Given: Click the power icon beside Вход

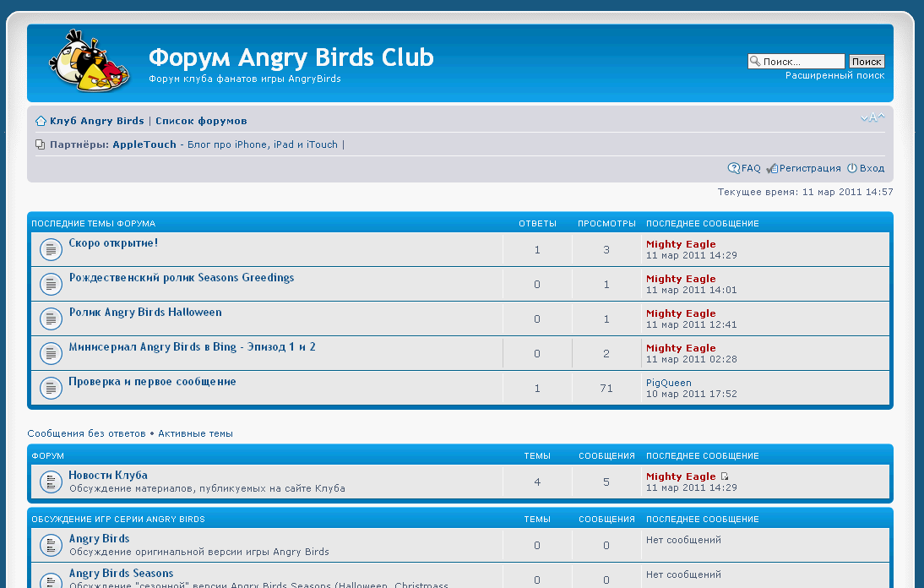Looking at the screenshot, I should pyautogui.click(x=852, y=168).
